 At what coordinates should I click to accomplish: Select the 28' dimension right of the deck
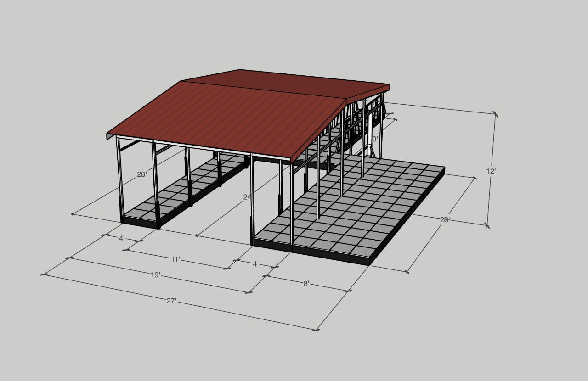click(445, 220)
